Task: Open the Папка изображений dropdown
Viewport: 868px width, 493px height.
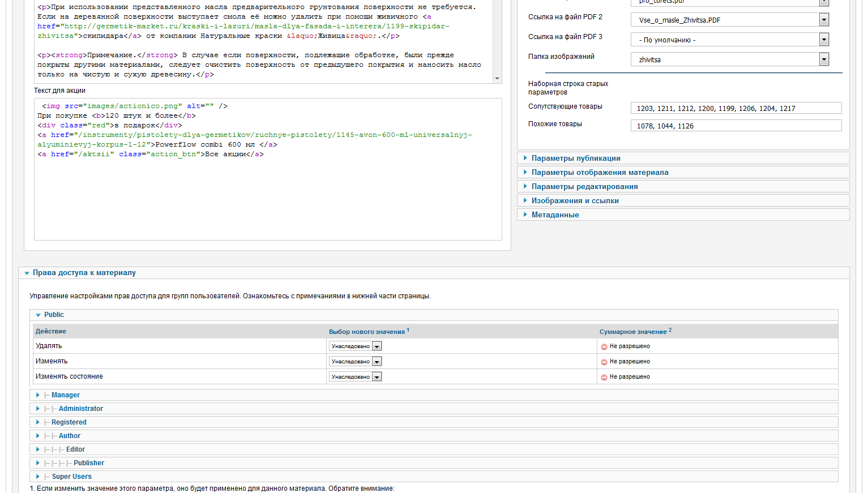Action: [730, 59]
